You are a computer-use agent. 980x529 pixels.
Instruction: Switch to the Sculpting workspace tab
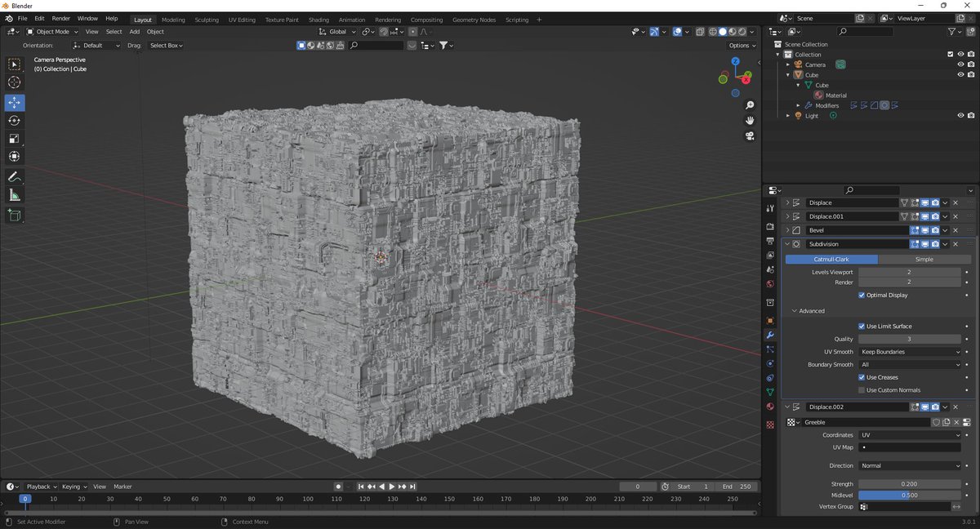pos(207,20)
